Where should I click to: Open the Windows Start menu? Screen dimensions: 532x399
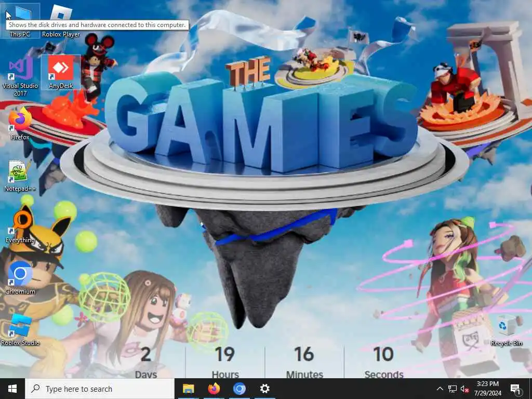point(12,389)
